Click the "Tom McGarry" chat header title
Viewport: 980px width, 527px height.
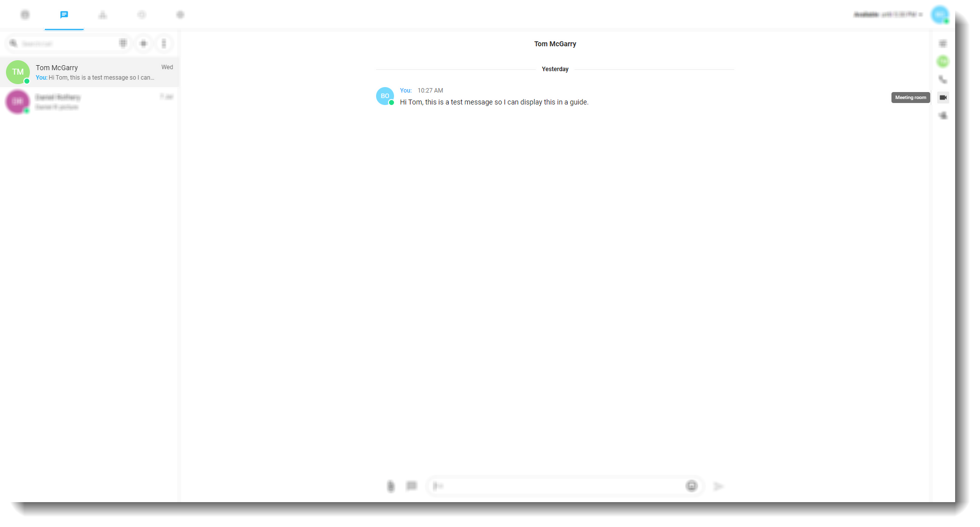pos(555,44)
